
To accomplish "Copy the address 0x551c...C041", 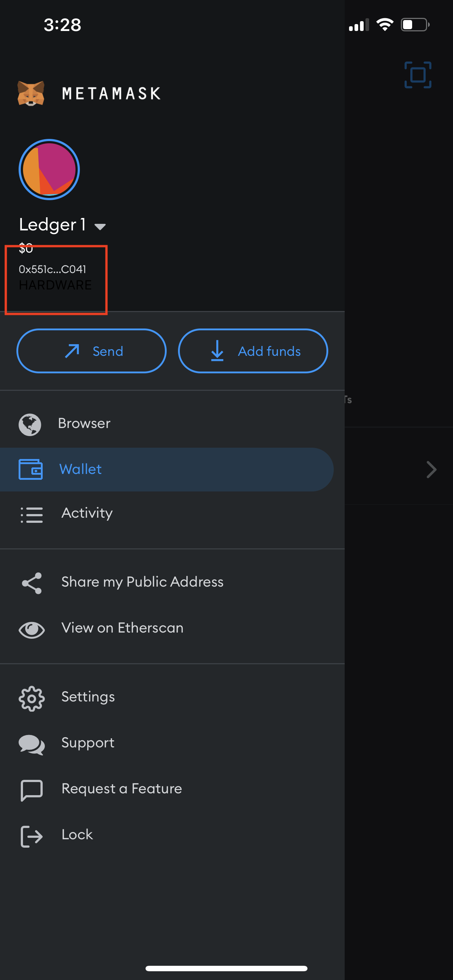I will click(53, 269).
